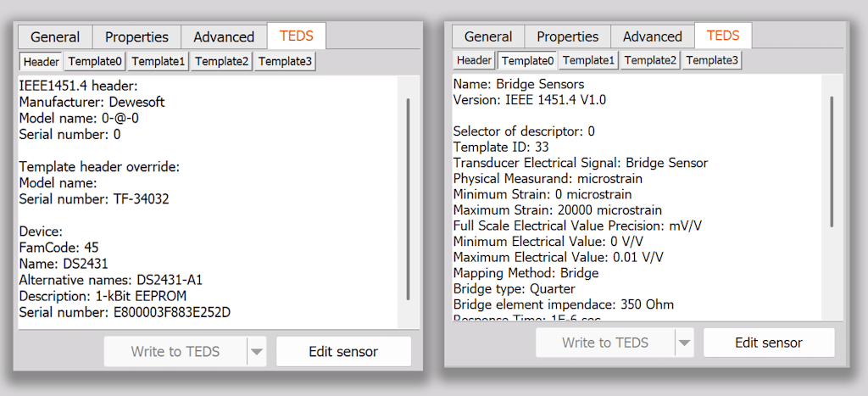Viewport: 868px width, 396px height.
Task: Click Edit sensor in right panel
Action: tap(768, 343)
